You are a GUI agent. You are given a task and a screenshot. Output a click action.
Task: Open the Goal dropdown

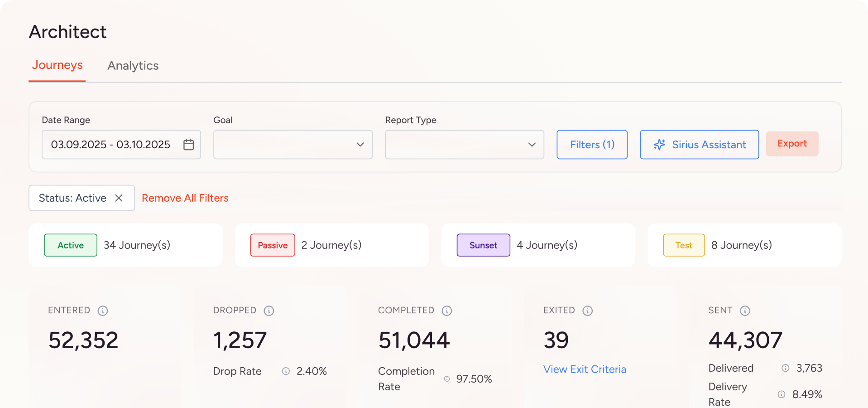[293, 145]
